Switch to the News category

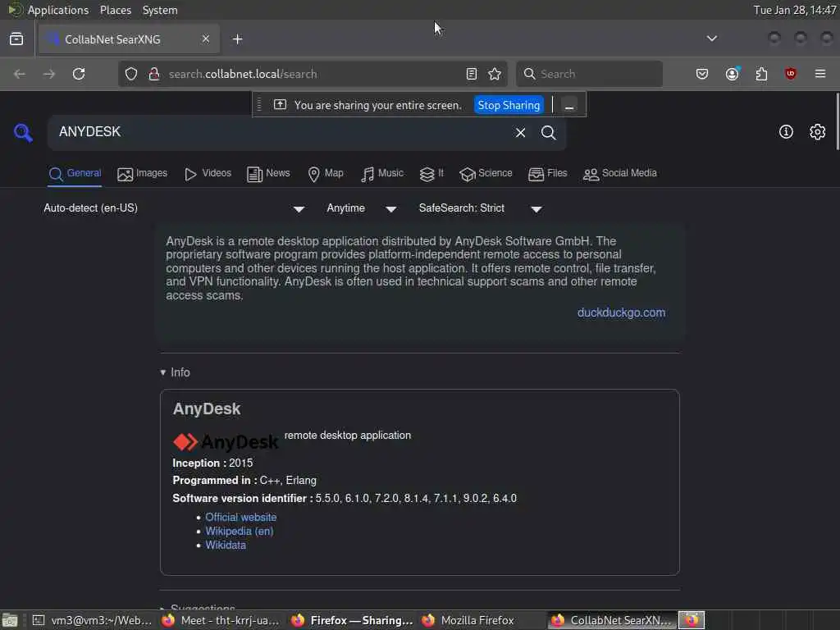click(x=268, y=174)
